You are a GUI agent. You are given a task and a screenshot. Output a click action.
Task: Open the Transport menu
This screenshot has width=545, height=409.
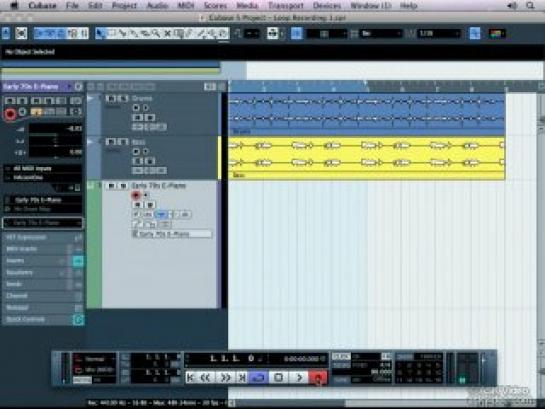tap(286, 6)
